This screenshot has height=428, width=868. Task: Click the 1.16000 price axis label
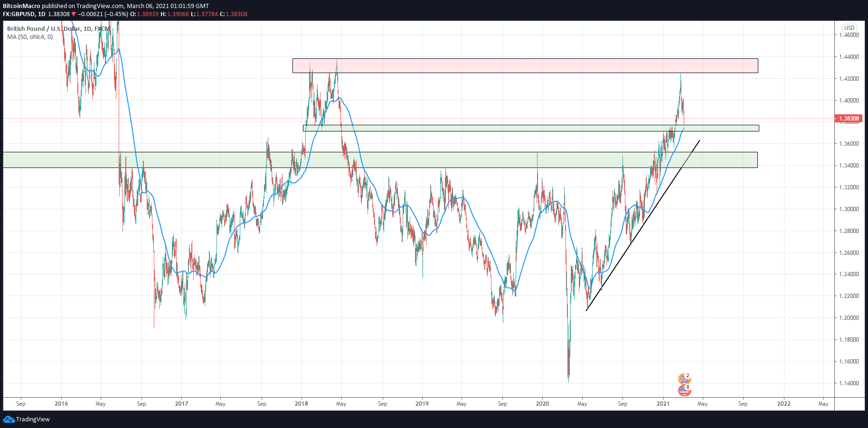tap(849, 362)
